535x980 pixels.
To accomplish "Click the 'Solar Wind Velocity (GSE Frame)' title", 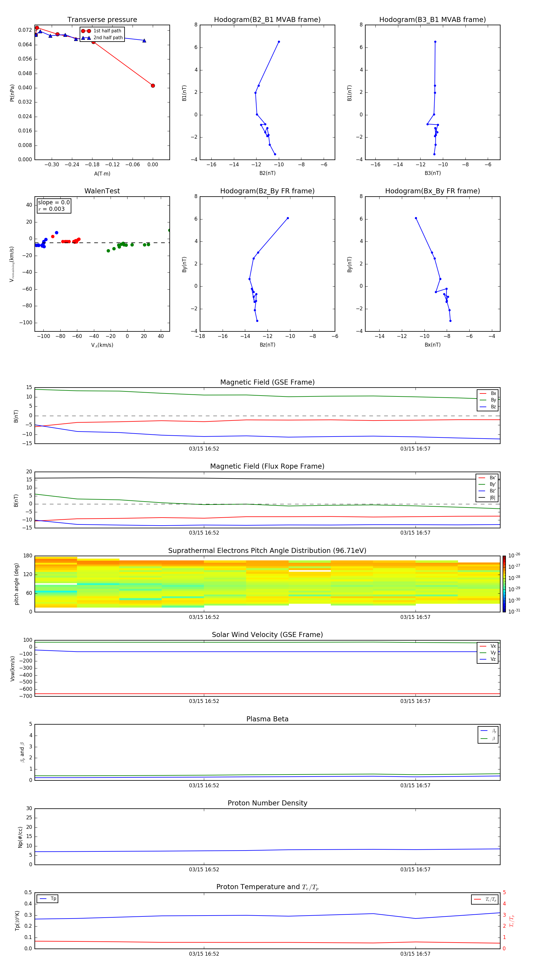I will 267,635.
